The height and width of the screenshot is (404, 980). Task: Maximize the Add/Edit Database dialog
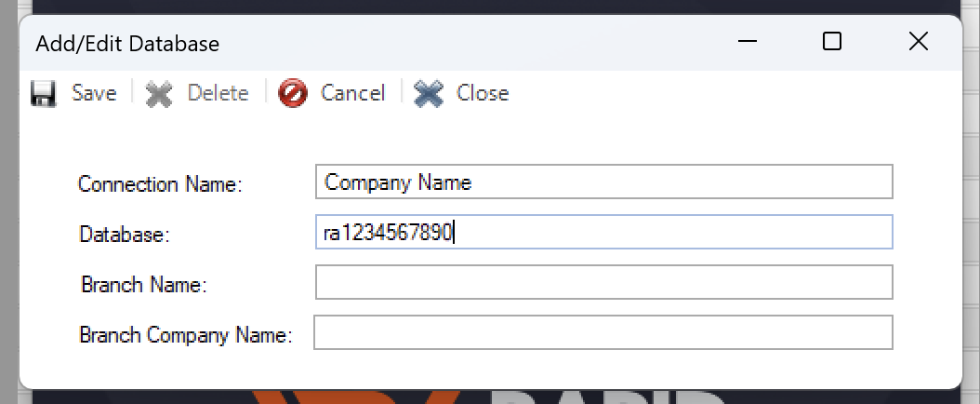coord(832,42)
